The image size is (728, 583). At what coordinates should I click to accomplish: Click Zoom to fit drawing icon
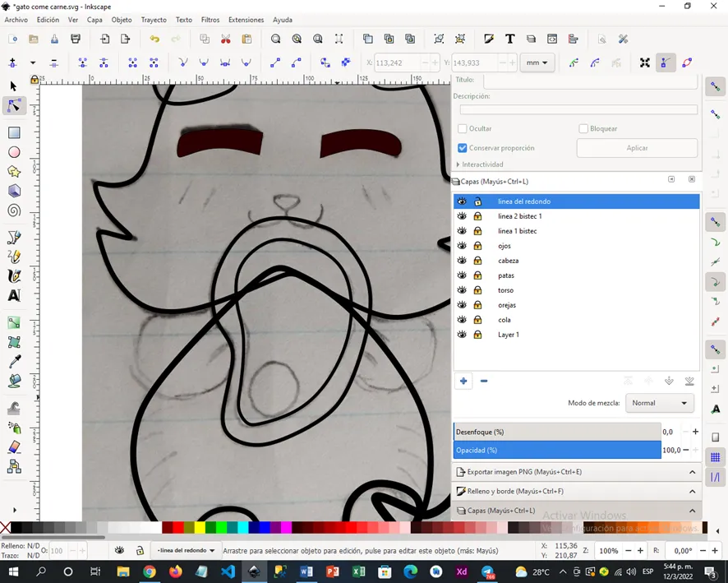tap(297, 39)
